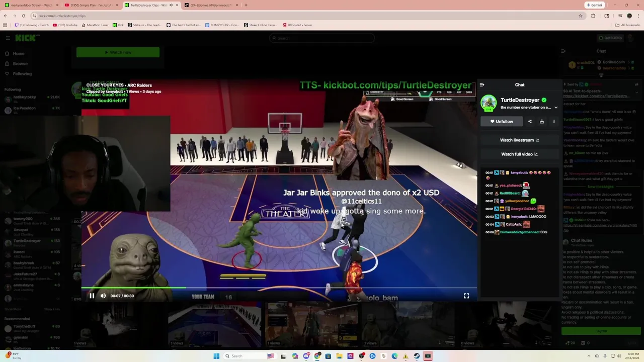Open the third clip thumbnail below the player
This screenshot has width=644, height=362.
coord(311,325)
